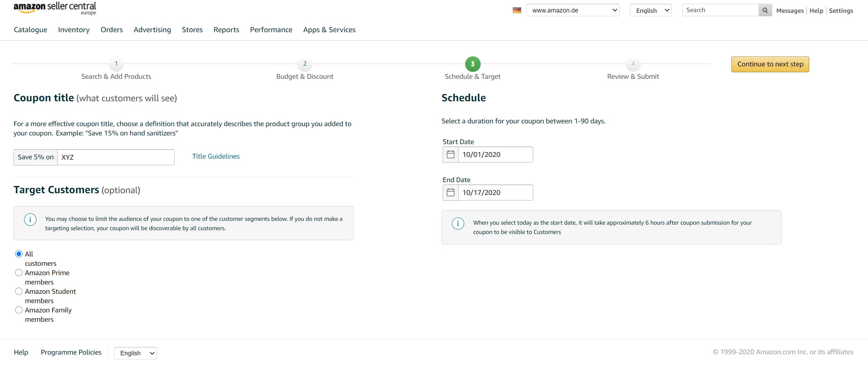Open the www.amazon.de marketplace dropdown

[x=572, y=10]
